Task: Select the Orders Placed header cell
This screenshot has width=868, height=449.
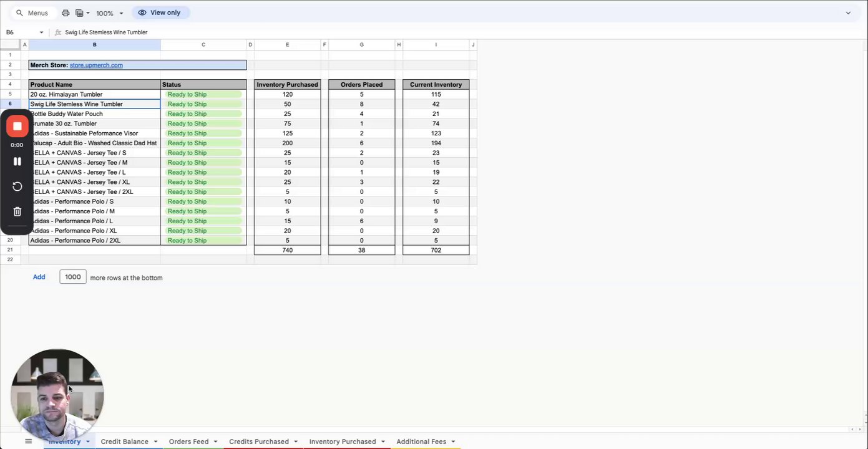Action: (x=361, y=85)
